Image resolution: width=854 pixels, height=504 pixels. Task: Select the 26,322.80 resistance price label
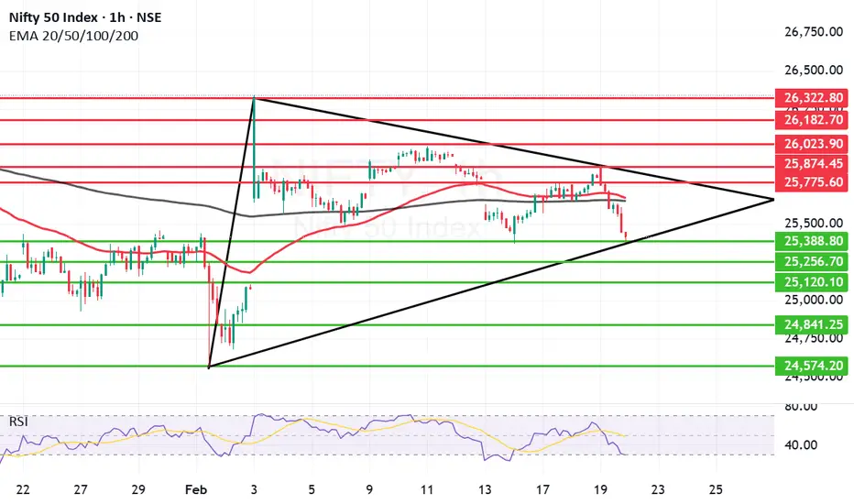click(x=812, y=98)
